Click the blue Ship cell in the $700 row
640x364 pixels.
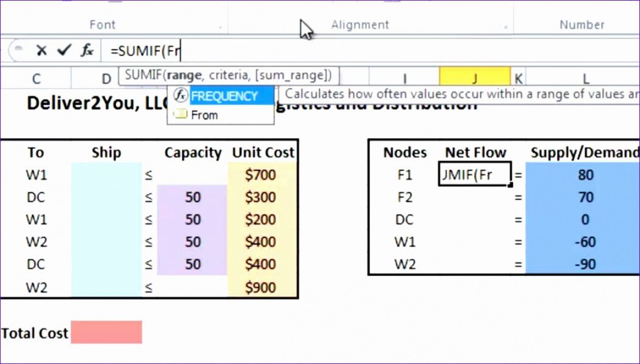[106, 175]
